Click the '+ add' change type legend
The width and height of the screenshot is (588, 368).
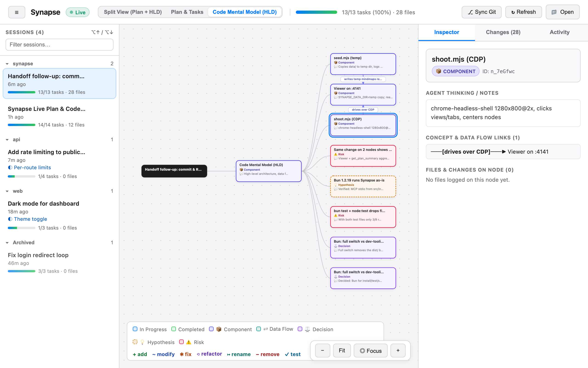(x=140, y=354)
